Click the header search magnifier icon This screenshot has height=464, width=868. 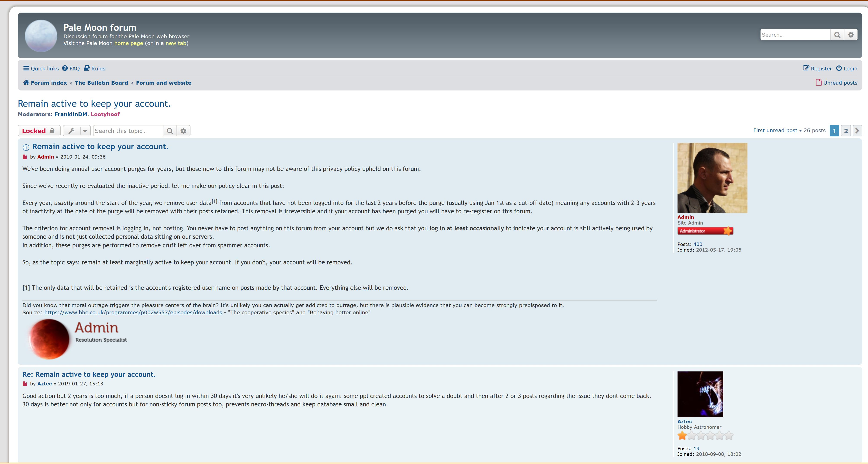(837, 35)
